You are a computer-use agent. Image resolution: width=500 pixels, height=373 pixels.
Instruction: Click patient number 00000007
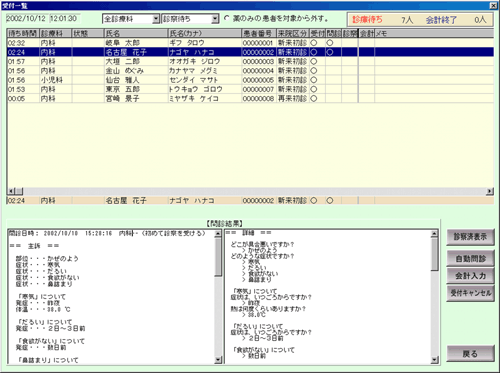pyautogui.click(x=258, y=90)
